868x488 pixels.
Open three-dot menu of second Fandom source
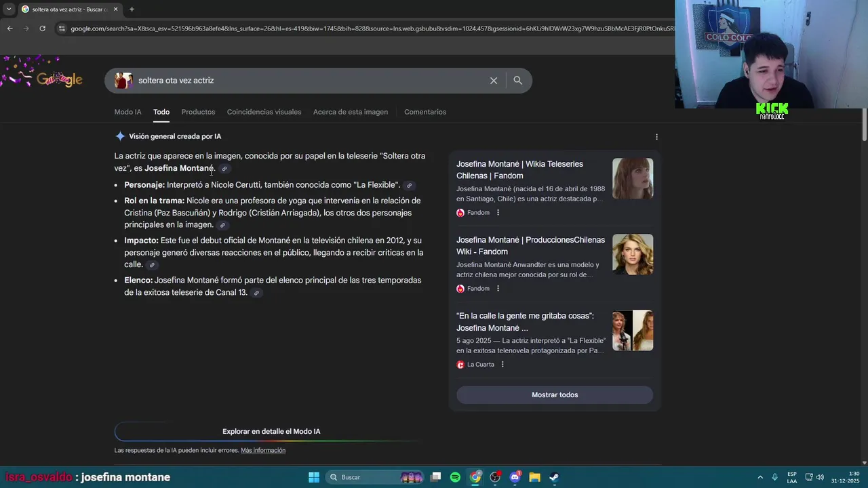[x=498, y=289]
